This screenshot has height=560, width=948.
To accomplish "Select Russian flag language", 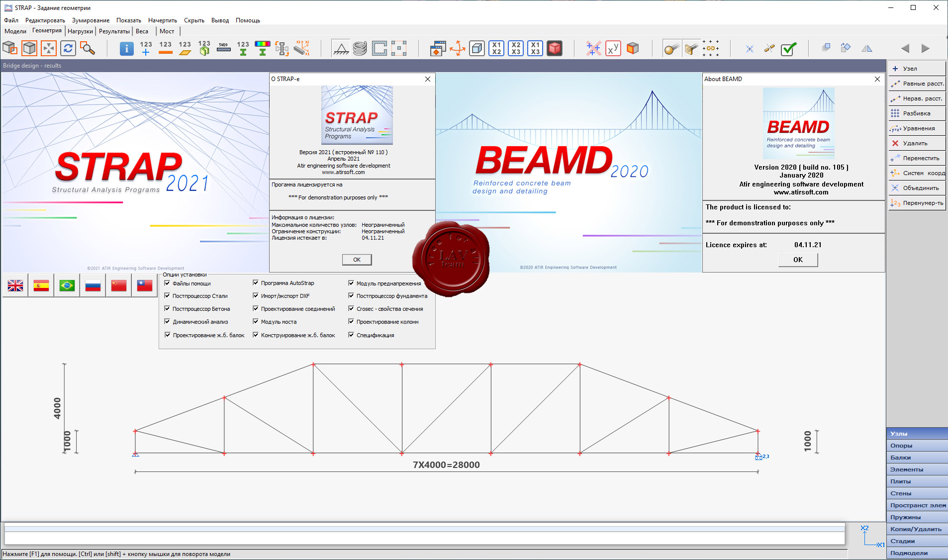I will (x=93, y=285).
